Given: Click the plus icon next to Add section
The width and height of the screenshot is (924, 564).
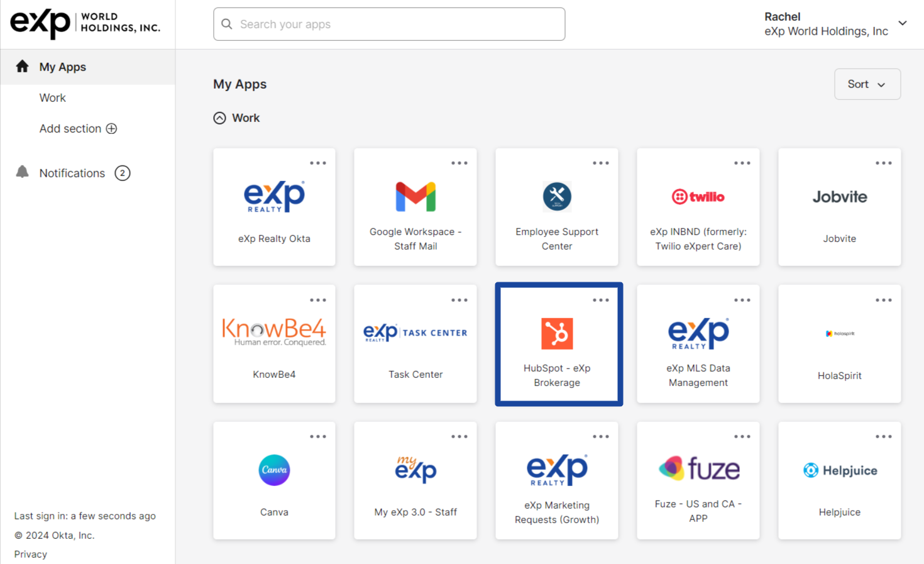Looking at the screenshot, I should (x=111, y=128).
